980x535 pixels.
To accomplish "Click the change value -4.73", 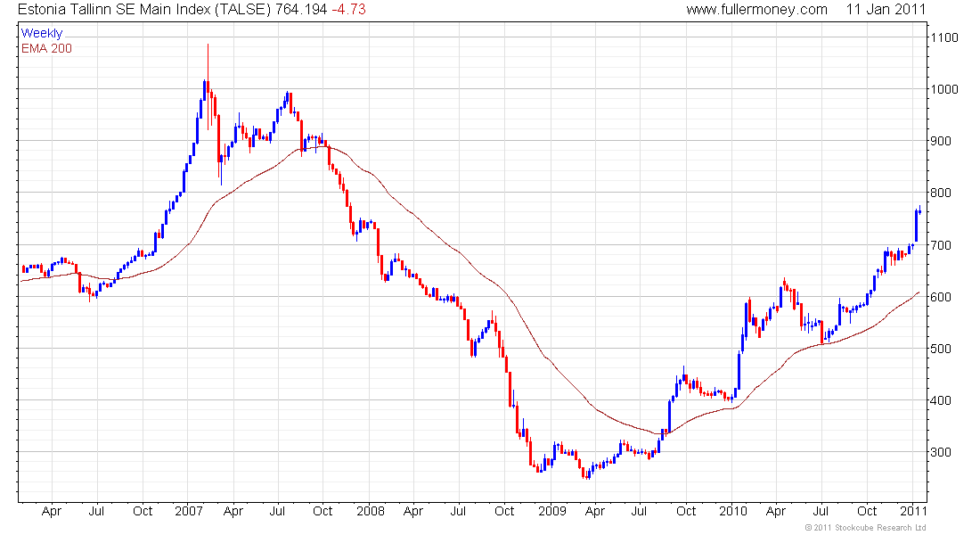I will tap(348, 10).
